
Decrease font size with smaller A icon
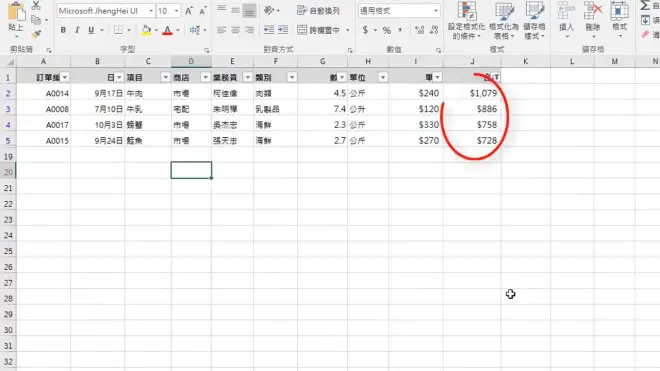pyautogui.click(x=203, y=11)
